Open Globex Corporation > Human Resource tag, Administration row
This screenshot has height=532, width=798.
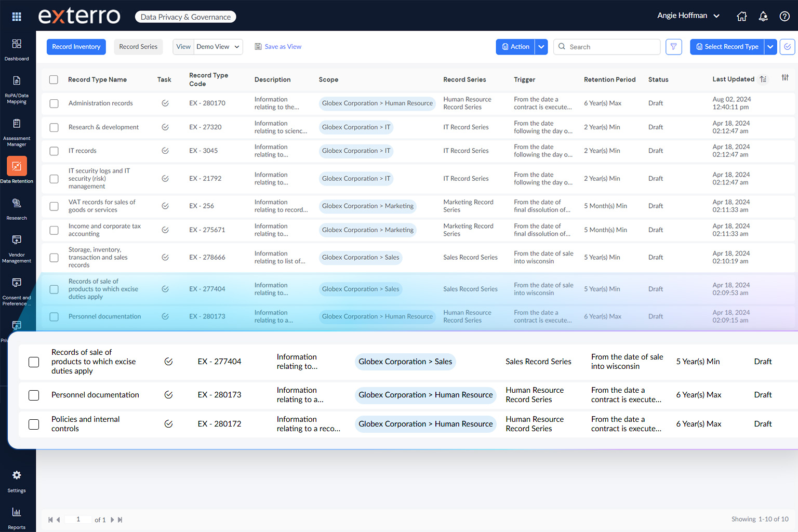[x=377, y=103]
